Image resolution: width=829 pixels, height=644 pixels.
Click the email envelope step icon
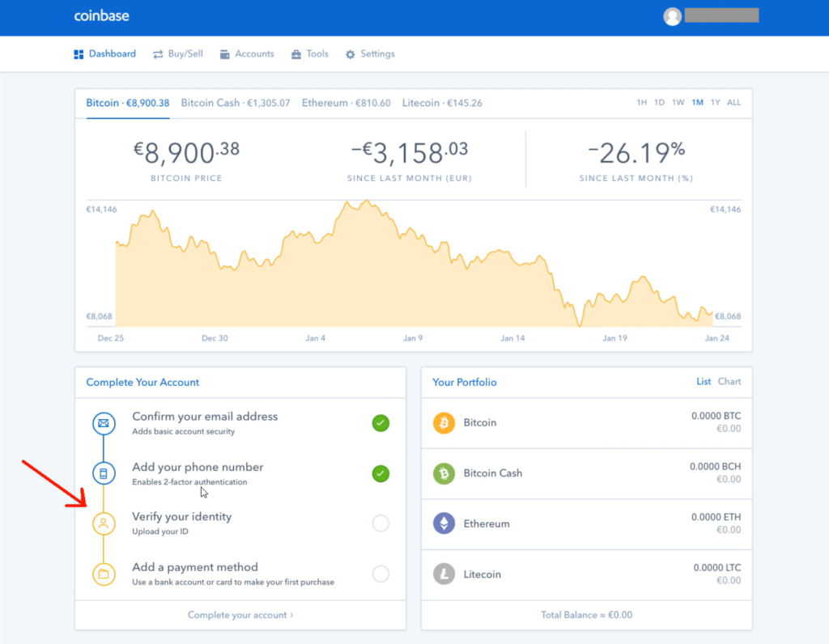(104, 423)
